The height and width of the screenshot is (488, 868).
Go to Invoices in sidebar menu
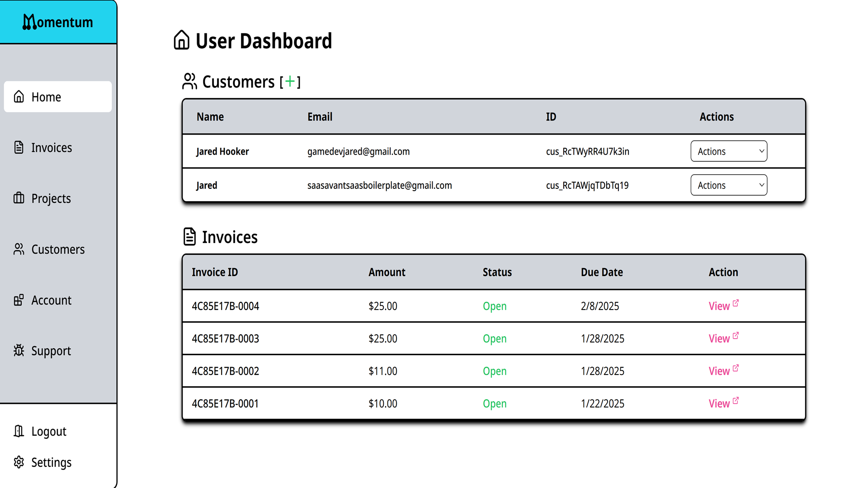tap(51, 148)
